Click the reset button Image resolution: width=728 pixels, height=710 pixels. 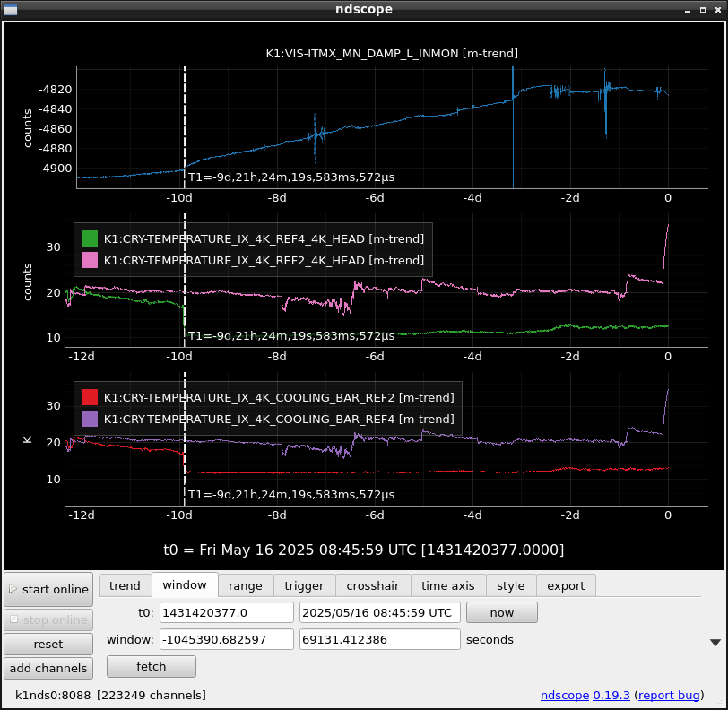coord(48,644)
